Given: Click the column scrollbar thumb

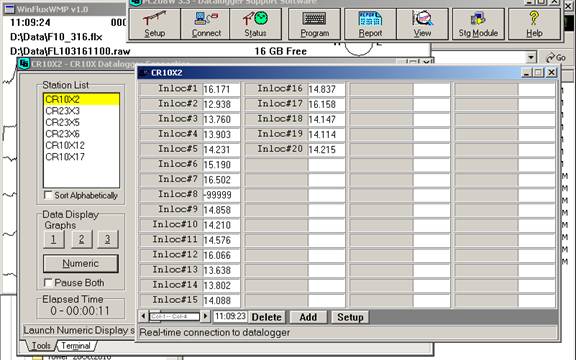Looking at the screenshot, I should [x=174, y=316].
